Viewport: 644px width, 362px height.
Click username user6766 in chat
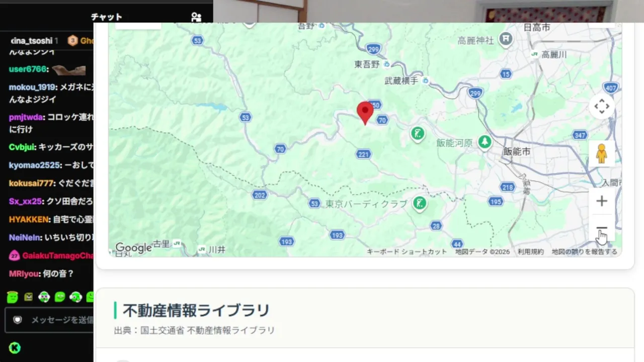[28, 69]
